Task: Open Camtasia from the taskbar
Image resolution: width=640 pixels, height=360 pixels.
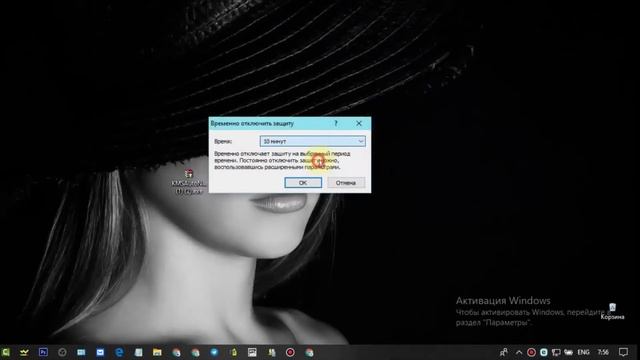Action: pyautogui.click(x=5, y=352)
